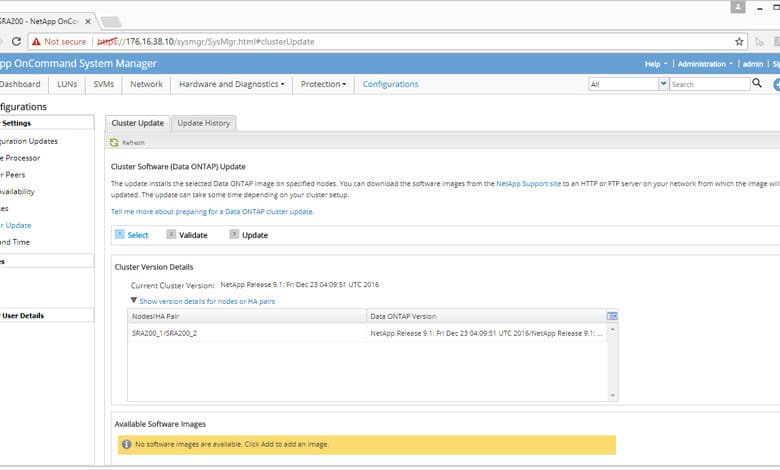The width and height of the screenshot is (780, 470).
Task: Click the search magnifier icon
Action: 757,83
